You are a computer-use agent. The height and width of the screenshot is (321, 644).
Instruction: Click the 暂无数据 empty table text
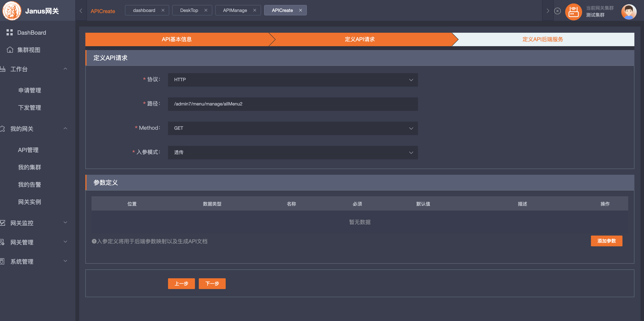click(x=360, y=222)
